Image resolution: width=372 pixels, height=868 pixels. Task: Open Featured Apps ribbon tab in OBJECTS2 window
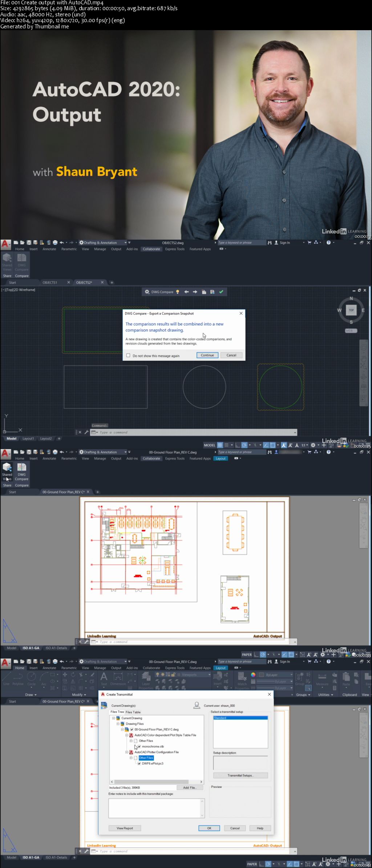point(200,249)
